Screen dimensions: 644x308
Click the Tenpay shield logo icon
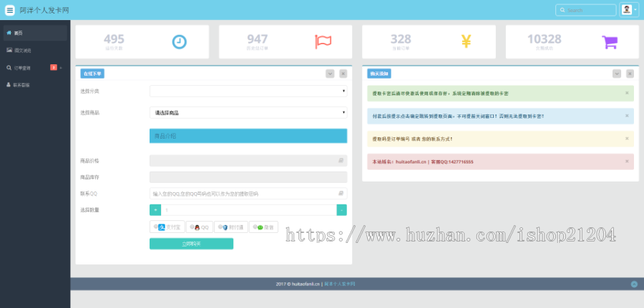pyautogui.click(x=225, y=227)
